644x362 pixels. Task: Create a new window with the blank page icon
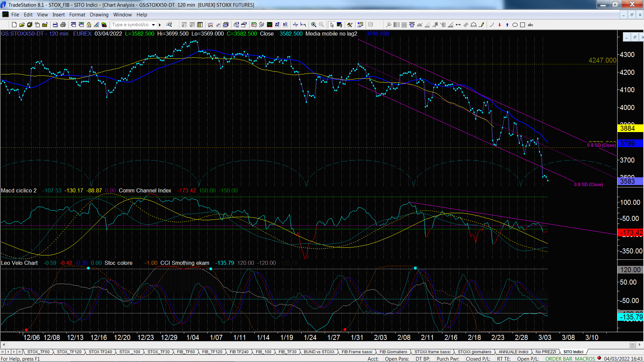14,24
